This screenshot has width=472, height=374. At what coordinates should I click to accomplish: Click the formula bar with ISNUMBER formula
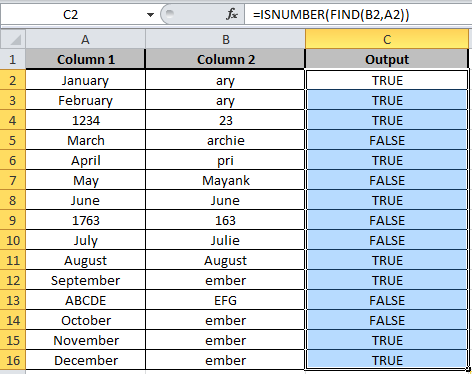click(x=358, y=15)
